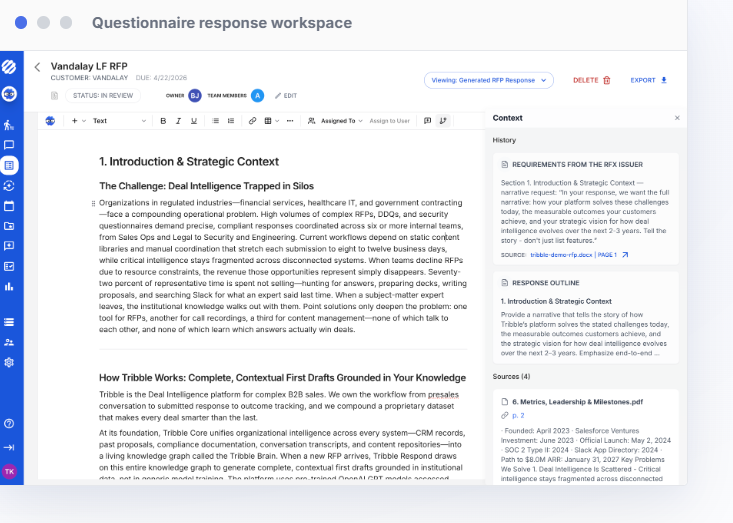Viewport: 733px width, 523px height.
Task: Open the walking person sidebar icon
Action: pyautogui.click(x=9, y=125)
